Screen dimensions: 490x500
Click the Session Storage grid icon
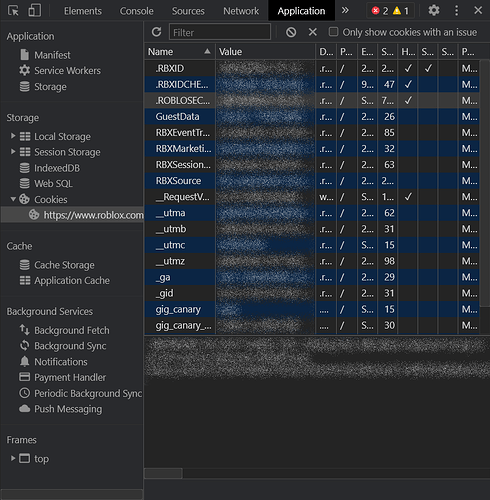[x=25, y=152]
